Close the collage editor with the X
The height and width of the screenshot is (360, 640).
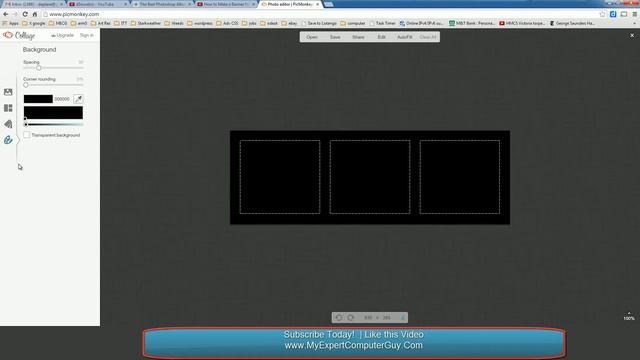click(632, 36)
